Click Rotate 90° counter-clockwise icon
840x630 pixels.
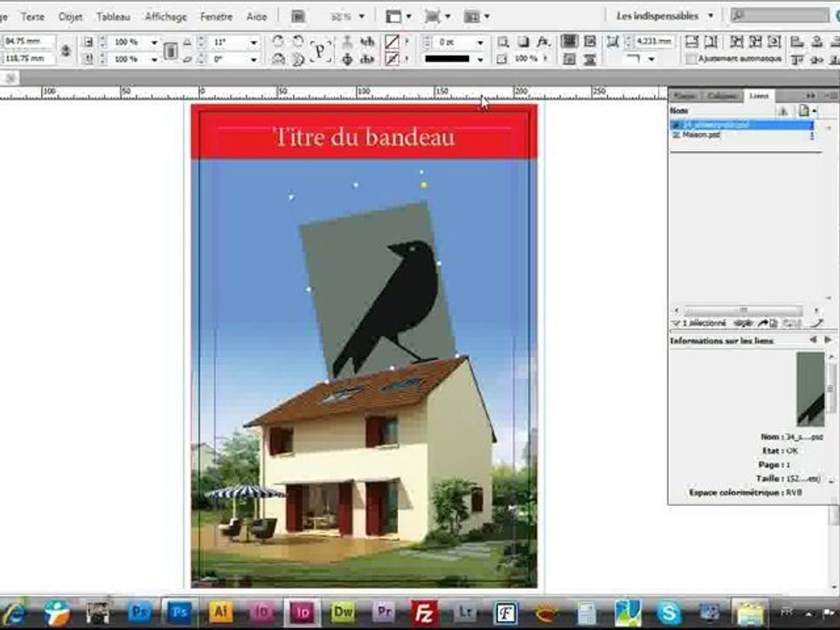point(298,41)
